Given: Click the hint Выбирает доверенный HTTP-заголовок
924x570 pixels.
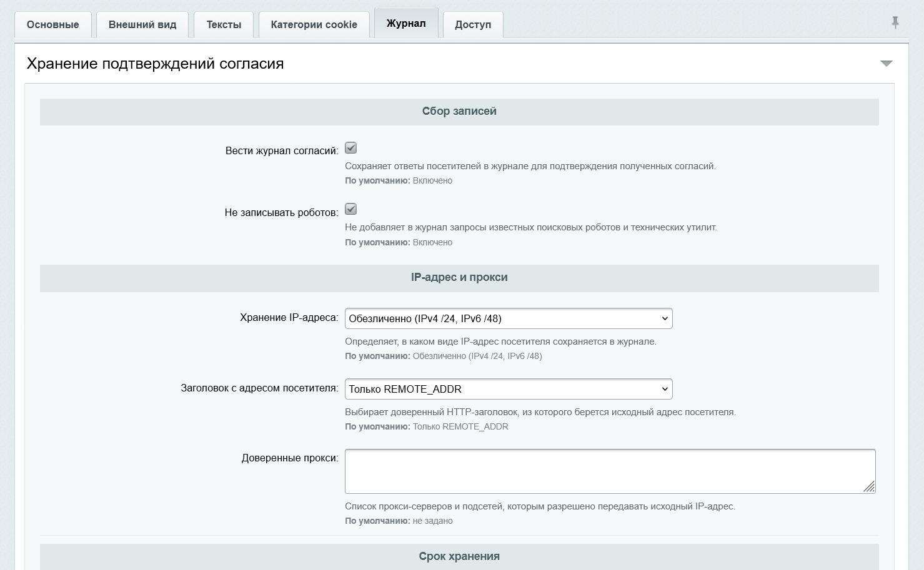Looking at the screenshot, I should [540, 412].
